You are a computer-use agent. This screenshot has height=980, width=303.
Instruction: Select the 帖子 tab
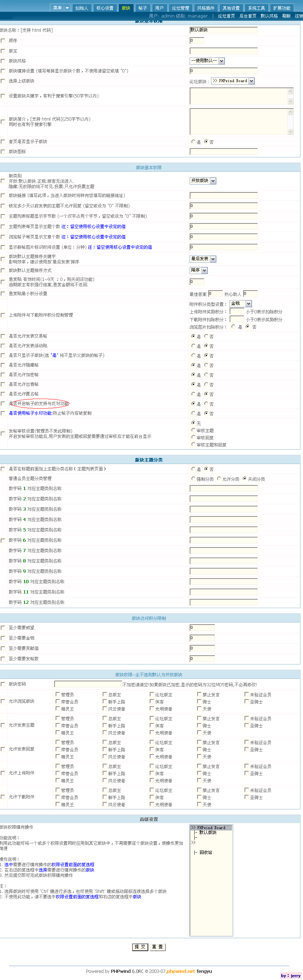(143, 8)
